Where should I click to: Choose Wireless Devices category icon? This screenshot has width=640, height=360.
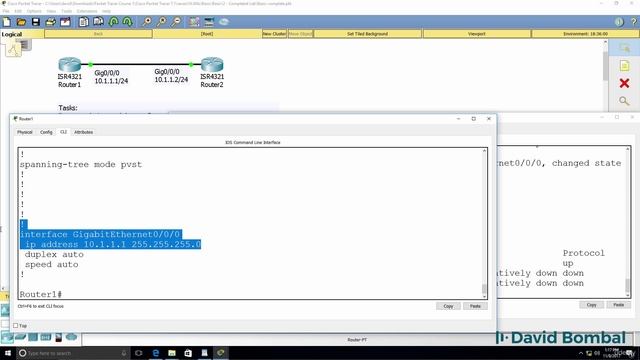45,337
